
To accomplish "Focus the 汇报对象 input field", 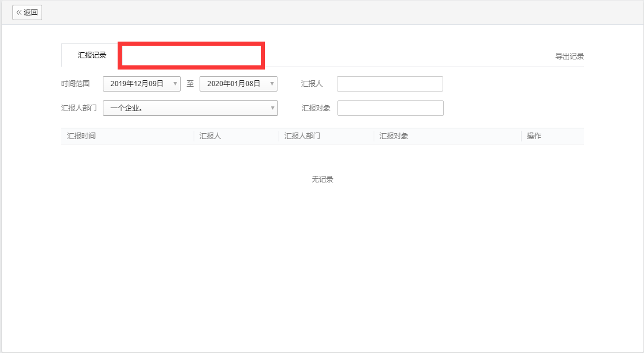I will 390,108.
